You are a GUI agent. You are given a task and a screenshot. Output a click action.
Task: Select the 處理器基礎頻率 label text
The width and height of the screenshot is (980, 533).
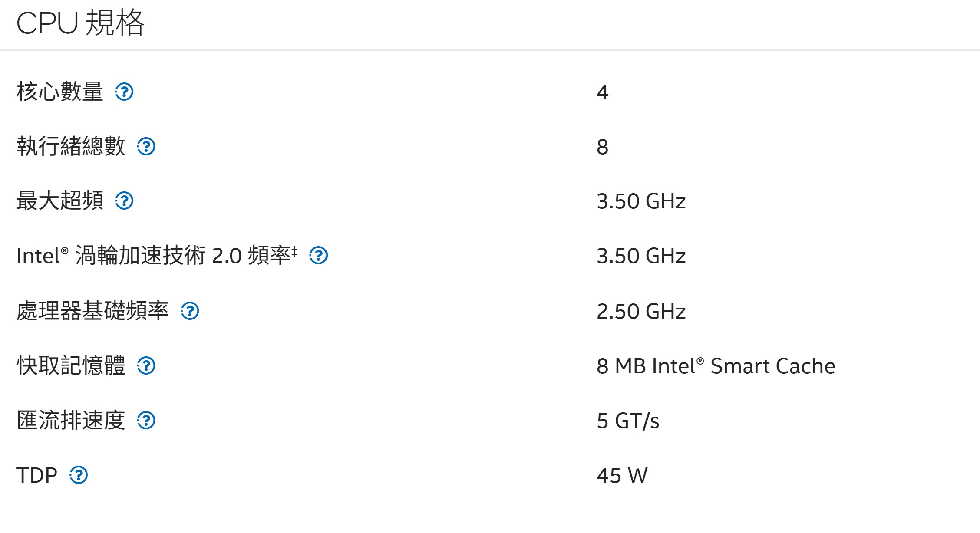tap(92, 311)
